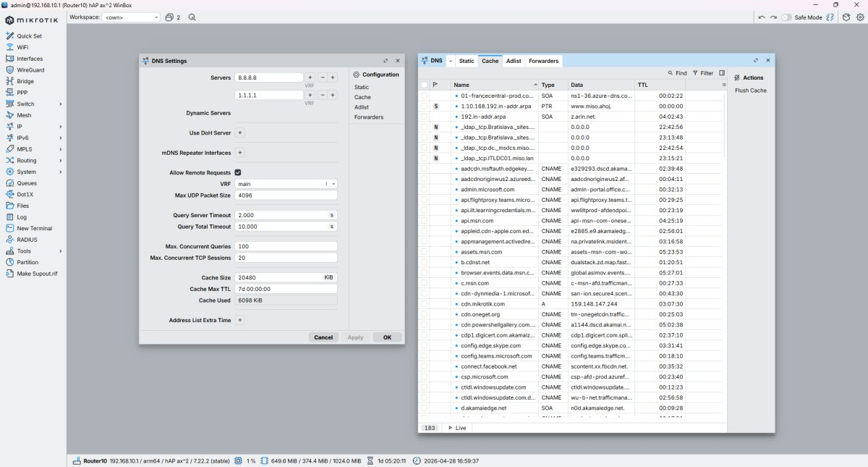The width and height of the screenshot is (868, 467).
Task: Check the row for 192.in-addr.arpa
Action: (424, 116)
